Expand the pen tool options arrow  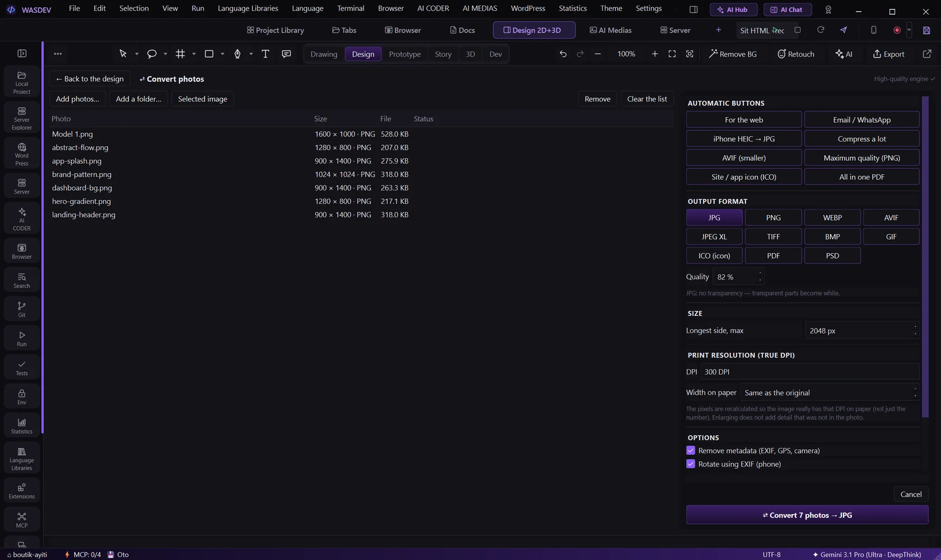pos(251,54)
